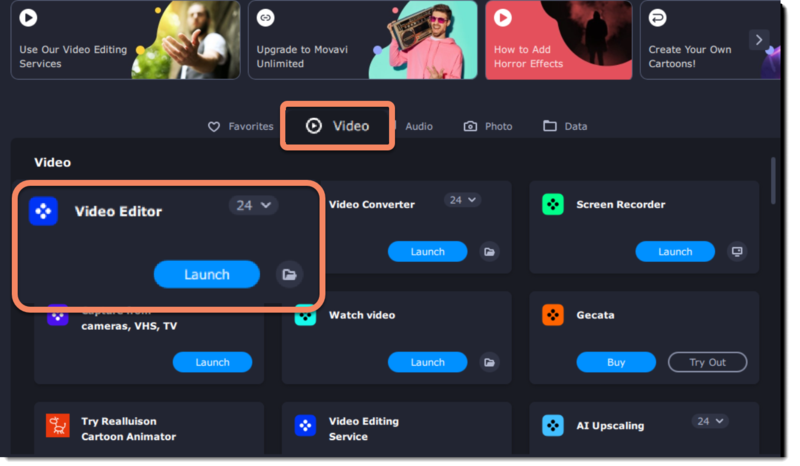Click the Gecata orange icon

553,315
